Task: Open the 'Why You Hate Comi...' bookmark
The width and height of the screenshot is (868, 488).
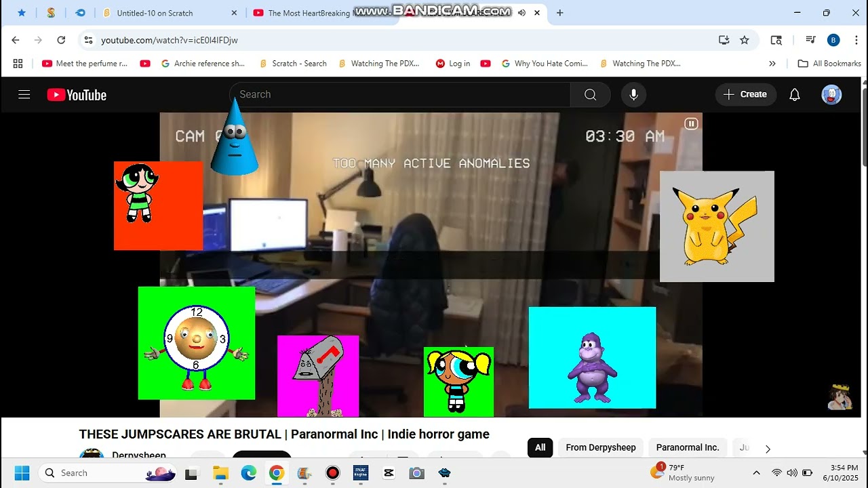Action: 545,64
